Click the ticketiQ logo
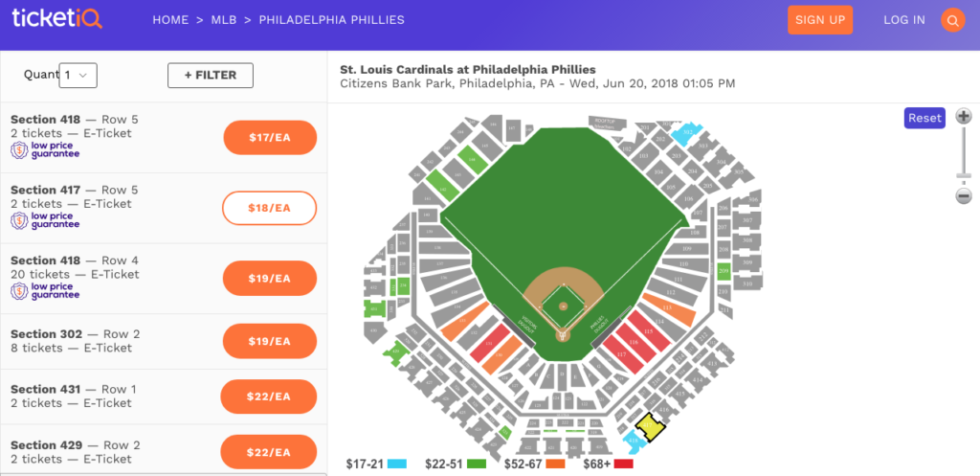The width and height of the screenshot is (980, 476). [57, 19]
